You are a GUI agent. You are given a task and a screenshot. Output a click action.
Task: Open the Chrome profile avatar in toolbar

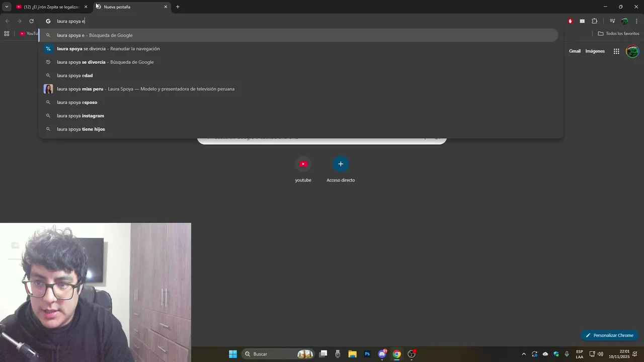624,21
